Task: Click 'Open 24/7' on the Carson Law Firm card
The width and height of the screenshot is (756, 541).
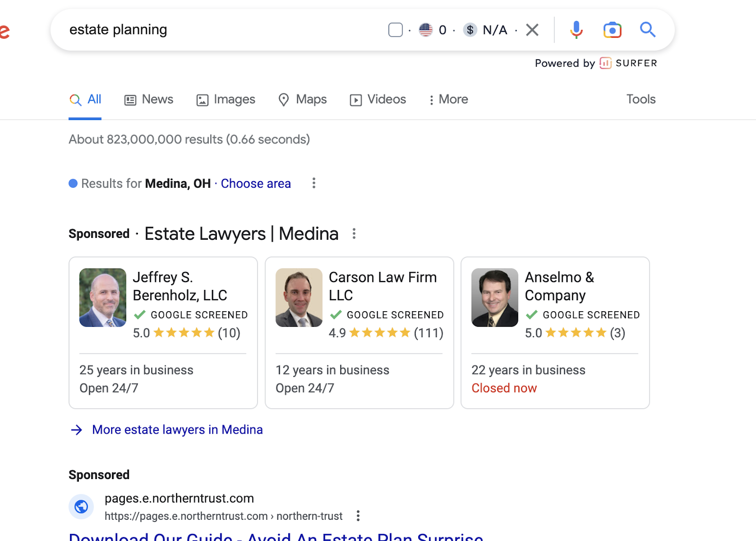Action: tap(305, 388)
